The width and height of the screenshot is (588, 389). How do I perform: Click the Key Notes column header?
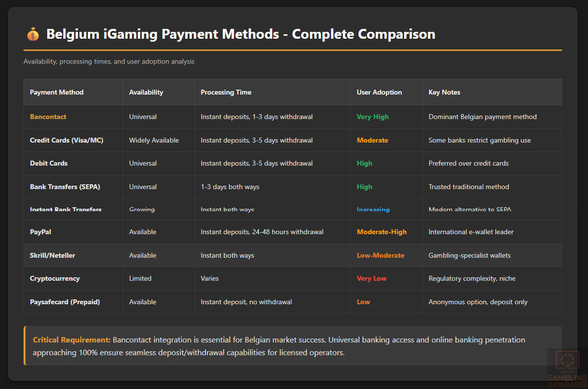tap(444, 92)
